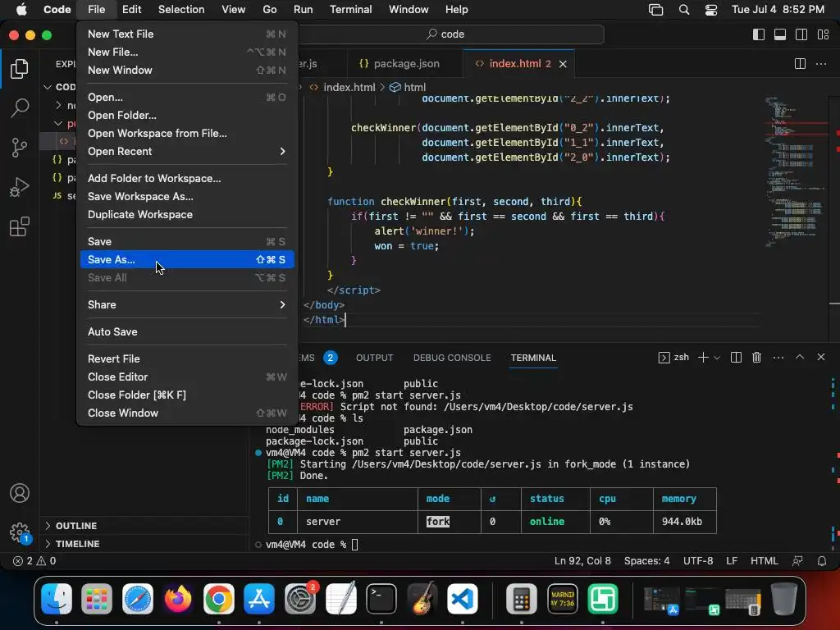This screenshot has width=840, height=630.
Task: Open feedback icon in status bar
Action: (x=797, y=561)
